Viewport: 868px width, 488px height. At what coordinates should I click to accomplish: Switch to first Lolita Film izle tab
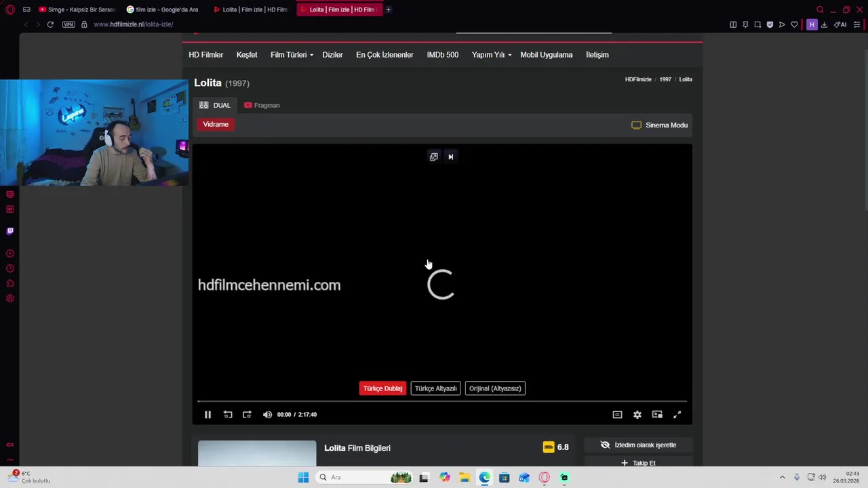pyautogui.click(x=250, y=9)
